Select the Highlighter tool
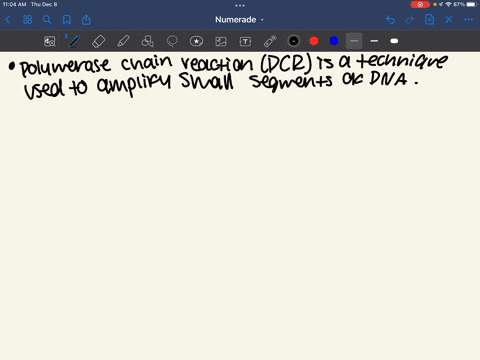This screenshot has width=480, height=360. (123, 41)
